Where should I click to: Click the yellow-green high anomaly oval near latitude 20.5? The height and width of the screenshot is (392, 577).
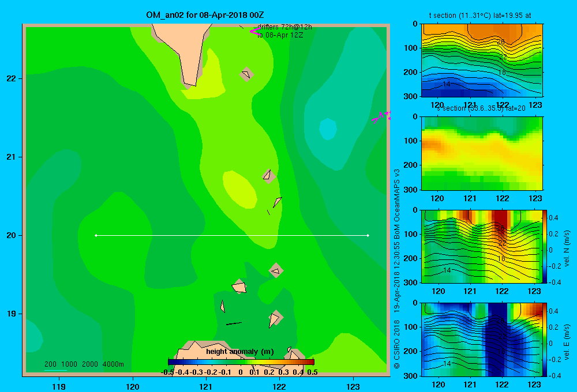tap(239, 190)
